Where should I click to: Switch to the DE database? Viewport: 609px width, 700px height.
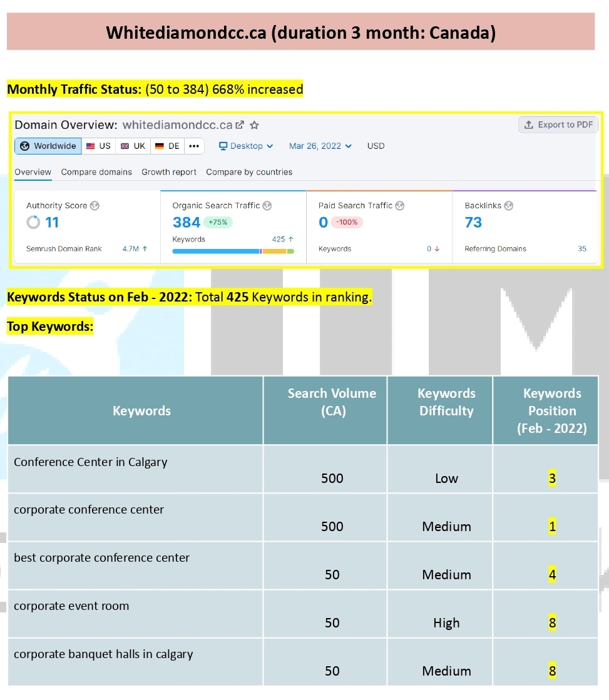[x=168, y=146]
